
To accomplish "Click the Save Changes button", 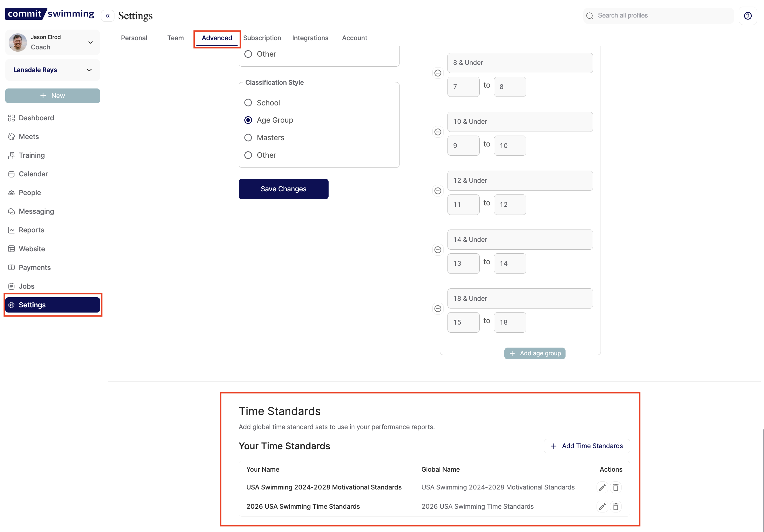I will [x=283, y=189].
